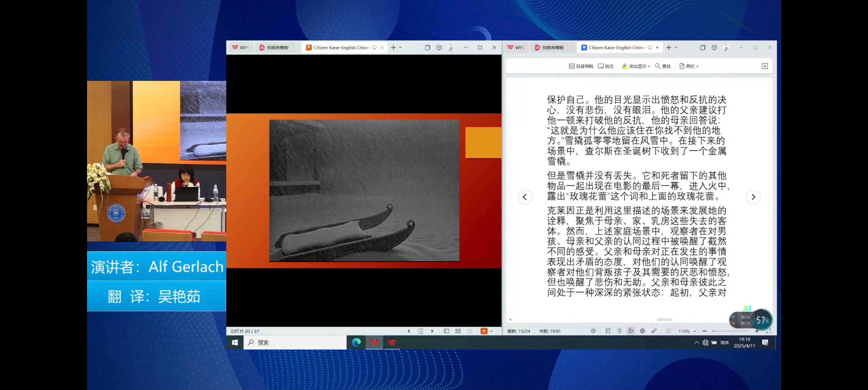Click network globe icon in system tray
Screen dimensions: 868x390
click(x=706, y=343)
